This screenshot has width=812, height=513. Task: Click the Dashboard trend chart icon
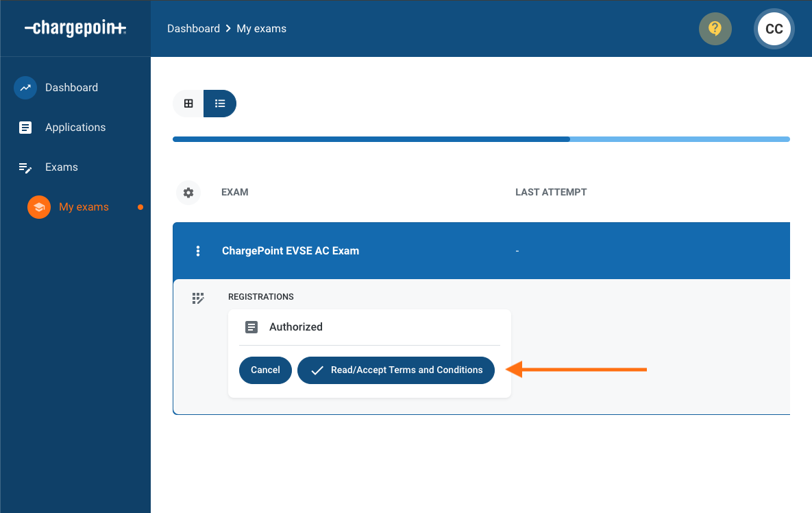[x=25, y=88]
